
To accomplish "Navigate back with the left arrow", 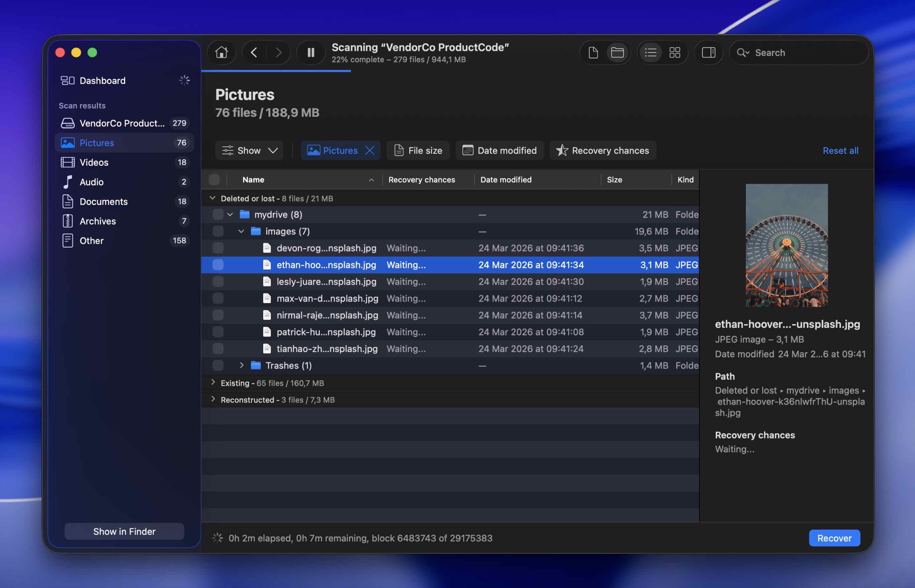I will 254,52.
